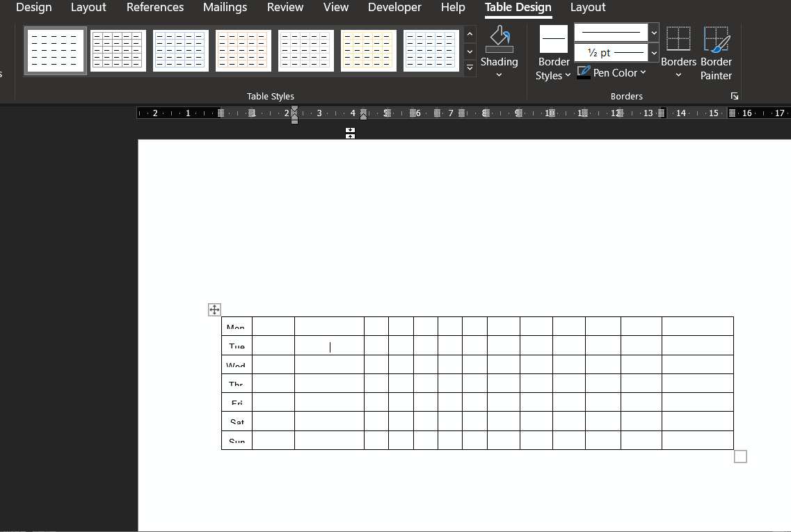Open the table Layout tab next to Table Design
This screenshot has width=791, height=532.
588,8
